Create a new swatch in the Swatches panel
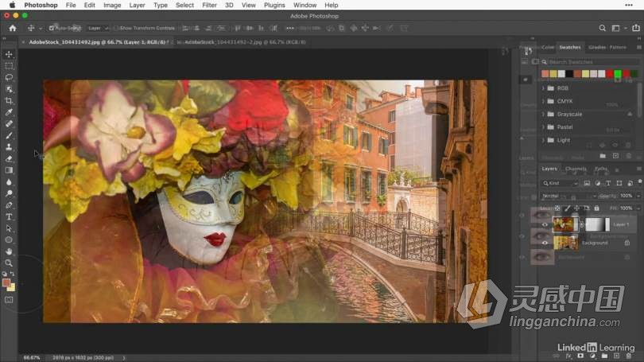Screen dimensions: 644x362 (x=615, y=156)
